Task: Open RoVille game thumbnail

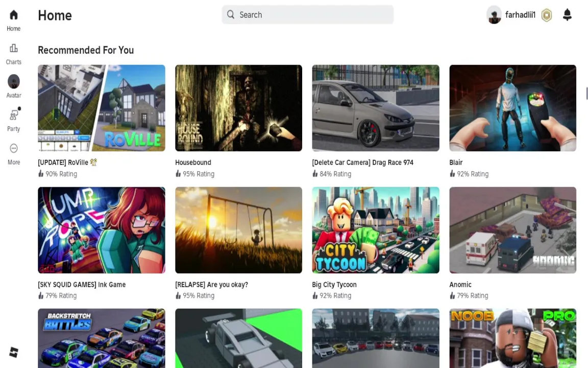Action: click(101, 108)
